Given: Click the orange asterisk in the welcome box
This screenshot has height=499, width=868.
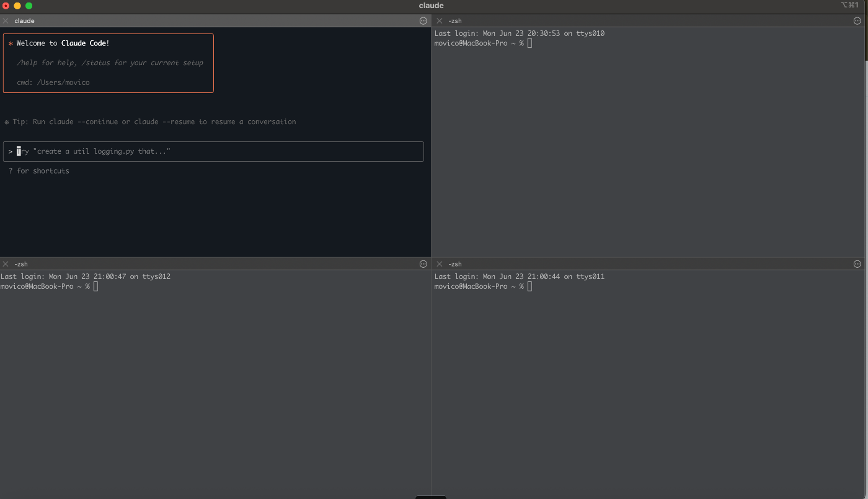Looking at the screenshot, I should (11, 44).
